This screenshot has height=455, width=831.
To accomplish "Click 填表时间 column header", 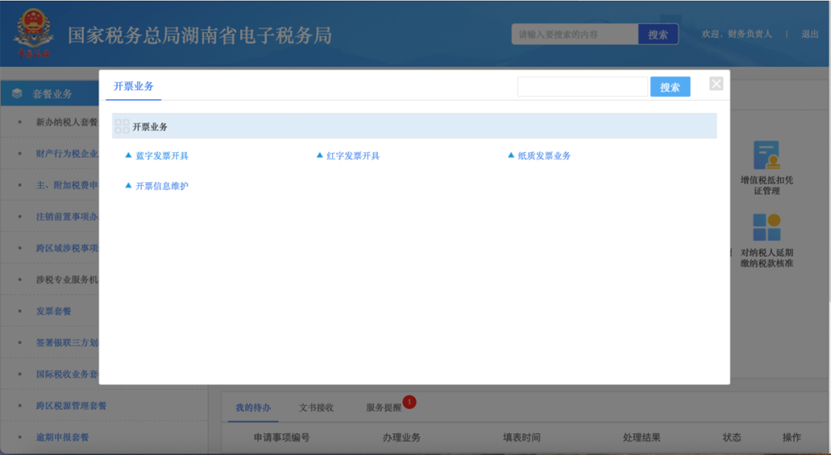I will (521, 438).
